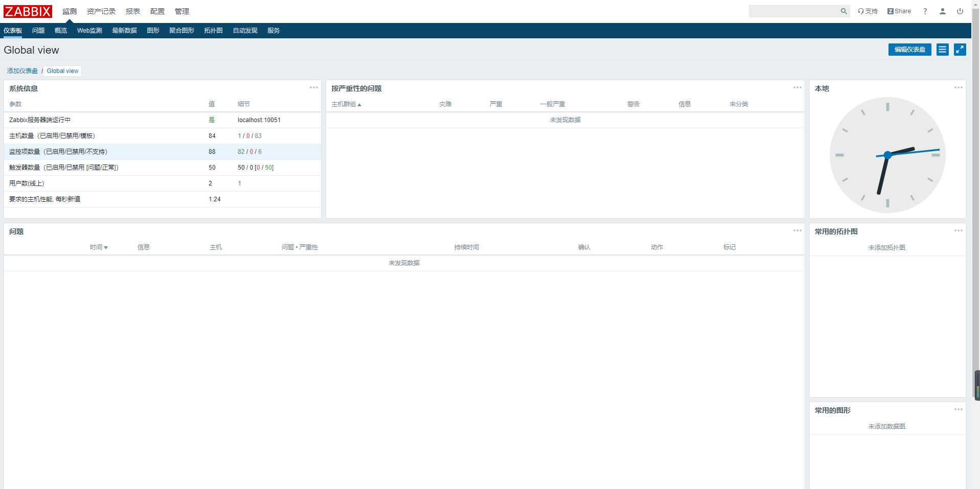Click the 用户数(线上) row label
Image resolution: width=980 pixels, height=489 pixels.
[27, 183]
